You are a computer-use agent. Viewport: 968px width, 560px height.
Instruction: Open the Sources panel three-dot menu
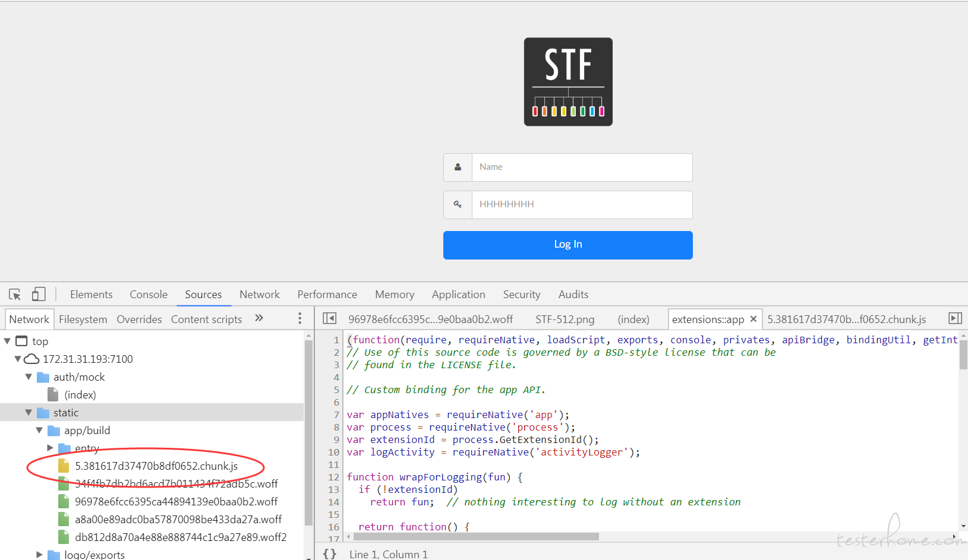tap(299, 318)
